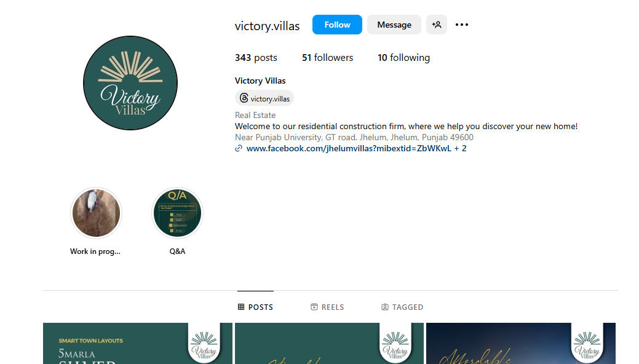Open the Smart Town Layouts 5 Marla post
639x364 pixels.
[138, 343]
